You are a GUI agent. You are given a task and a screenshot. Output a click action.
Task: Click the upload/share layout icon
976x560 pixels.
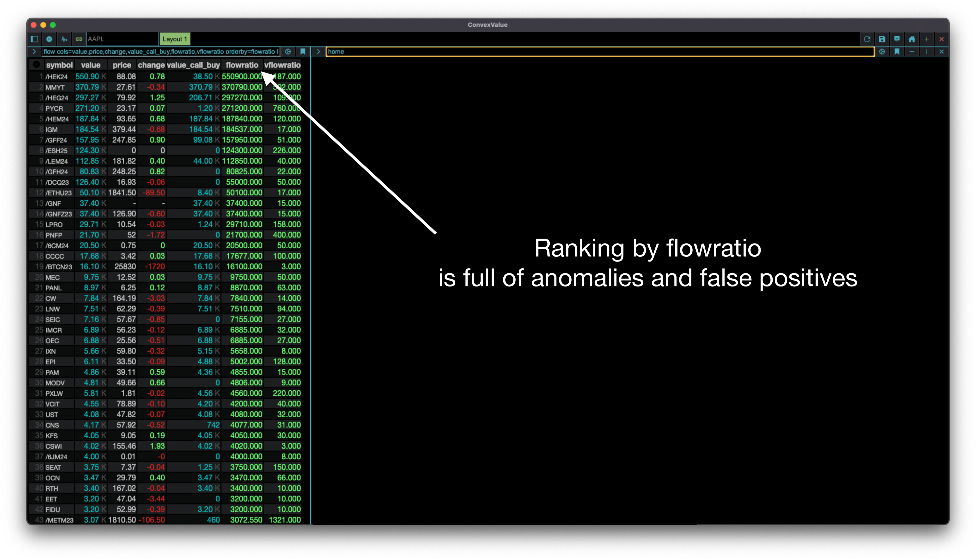[897, 39]
